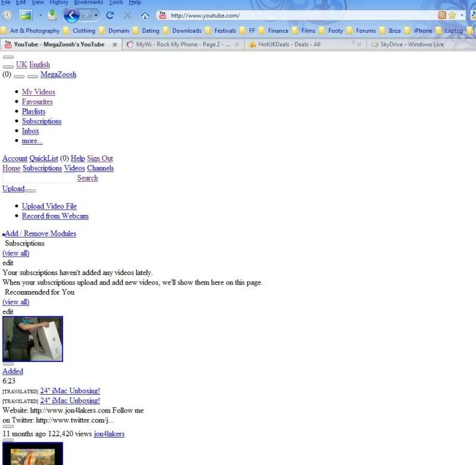Open the Dating bookmarks folder
476x465 pixels.
147,30
